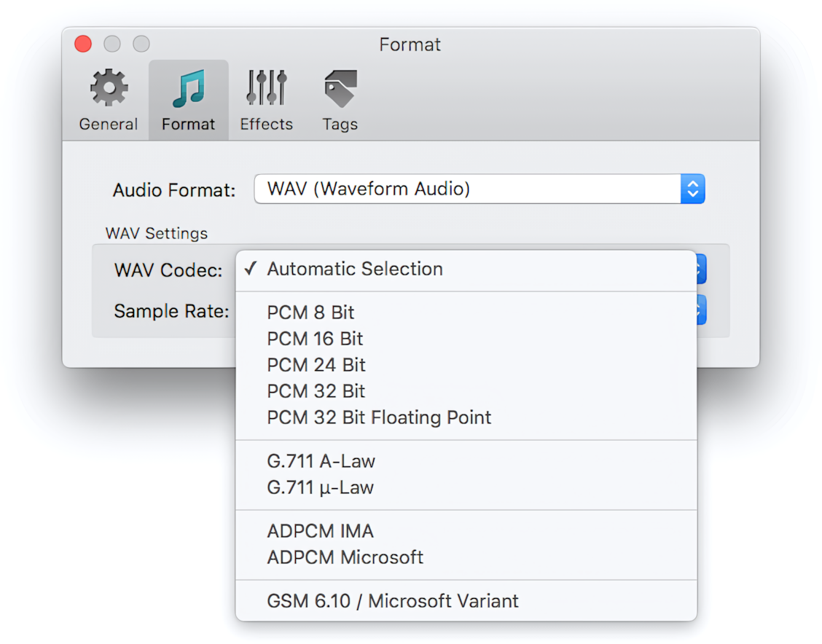The height and width of the screenshot is (644, 822).
Task: Choose the G.711 A-Law codec
Action: (x=321, y=460)
